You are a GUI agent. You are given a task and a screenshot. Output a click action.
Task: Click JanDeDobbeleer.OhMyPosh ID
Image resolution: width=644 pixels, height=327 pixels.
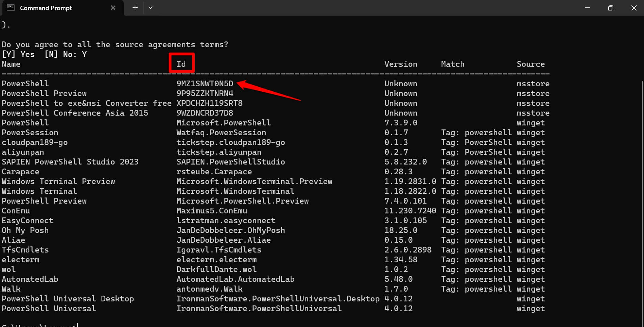pyautogui.click(x=231, y=230)
